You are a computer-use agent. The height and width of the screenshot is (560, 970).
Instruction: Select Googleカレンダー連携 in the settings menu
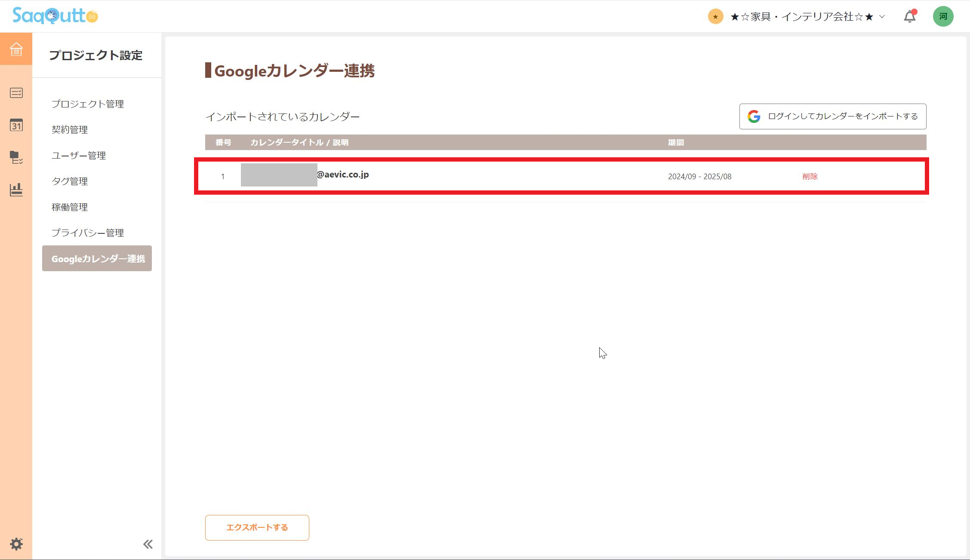click(x=97, y=258)
